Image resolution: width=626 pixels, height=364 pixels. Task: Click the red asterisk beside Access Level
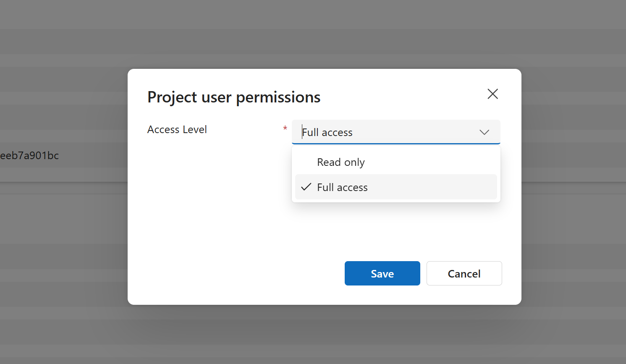285,129
